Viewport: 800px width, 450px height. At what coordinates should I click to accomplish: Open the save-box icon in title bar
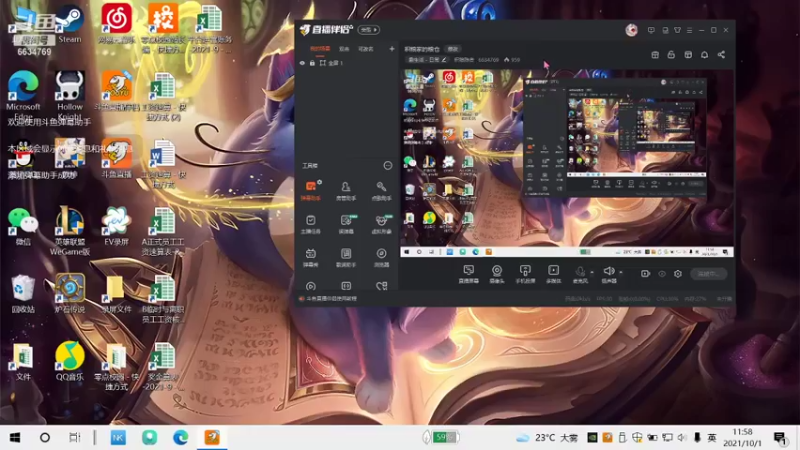(665, 30)
